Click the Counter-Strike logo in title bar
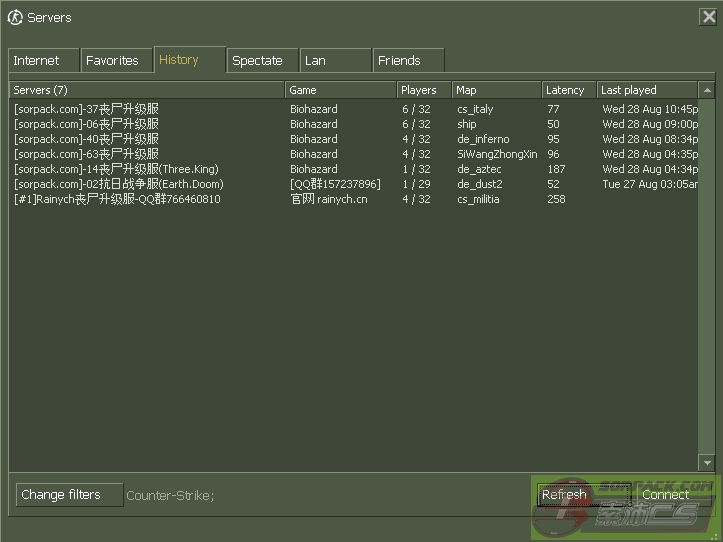This screenshot has height=542, width=723. [x=15, y=18]
